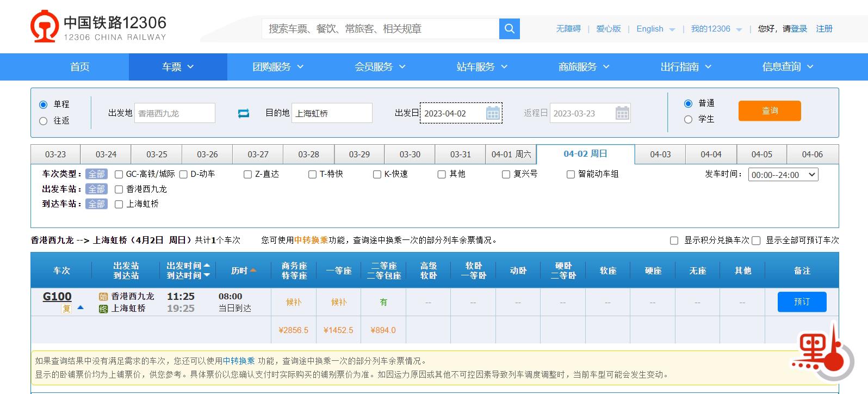Image resolution: width=868 pixels, height=394 pixels.
Task: Switch to 03-23 date tab
Action: [x=55, y=155]
